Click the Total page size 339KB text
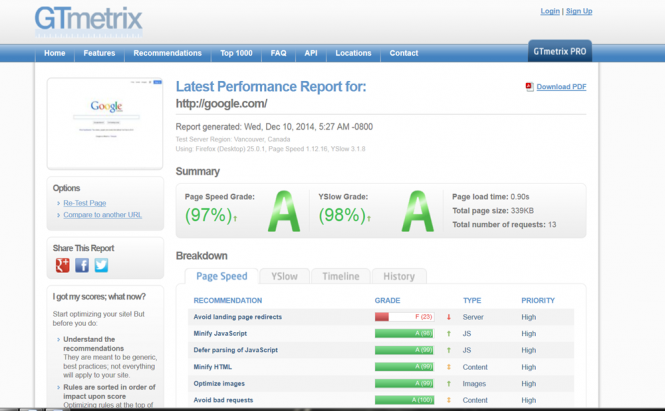 493,211
